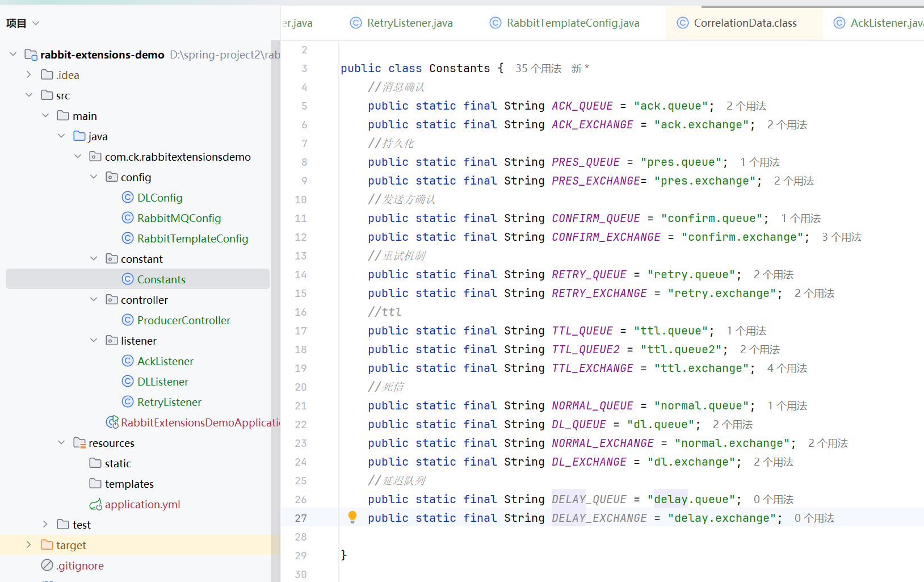Collapse the controller package
924x582 pixels.
click(94, 299)
